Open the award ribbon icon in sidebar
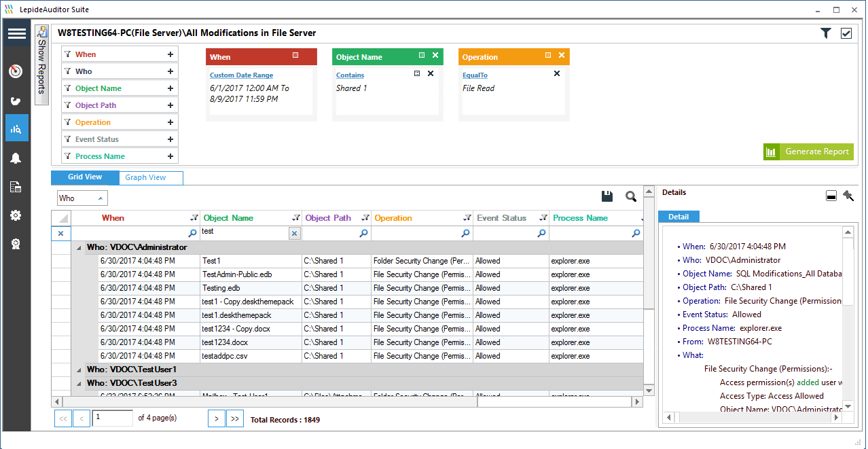 [x=16, y=244]
